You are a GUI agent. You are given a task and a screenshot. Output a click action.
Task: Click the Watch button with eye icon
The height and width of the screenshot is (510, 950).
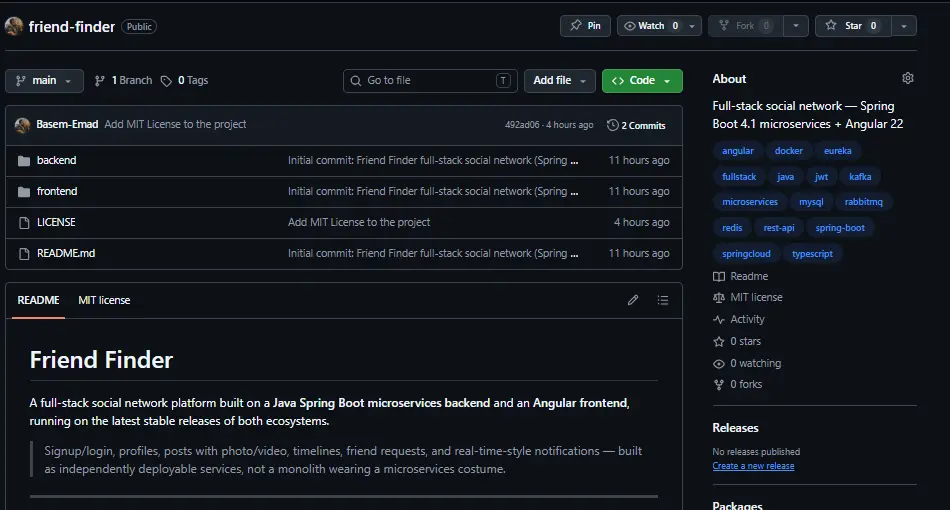[651, 26]
